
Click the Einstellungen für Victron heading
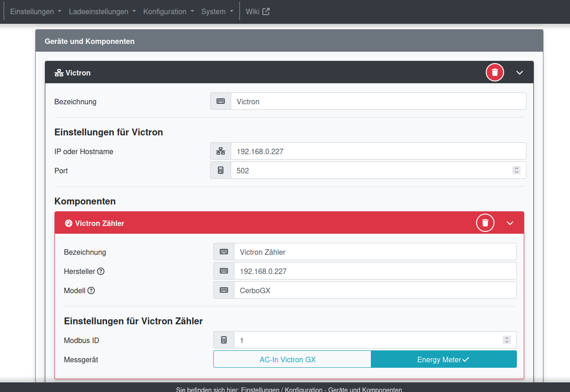(109, 132)
